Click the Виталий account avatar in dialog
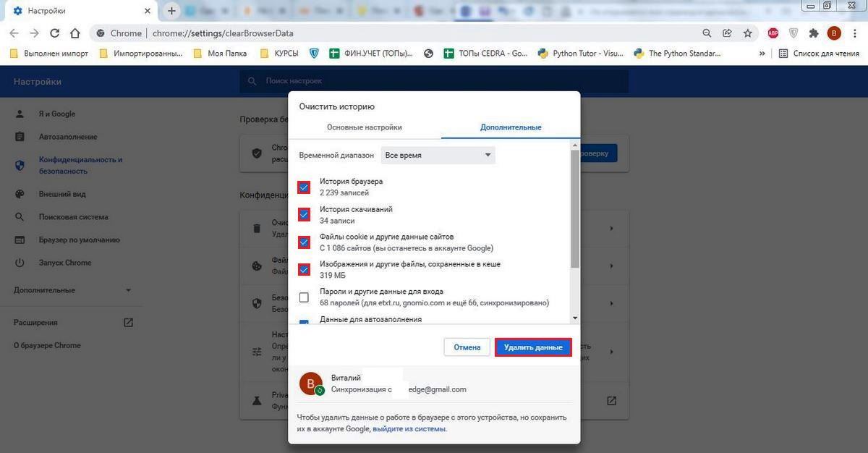 tap(311, 384)
